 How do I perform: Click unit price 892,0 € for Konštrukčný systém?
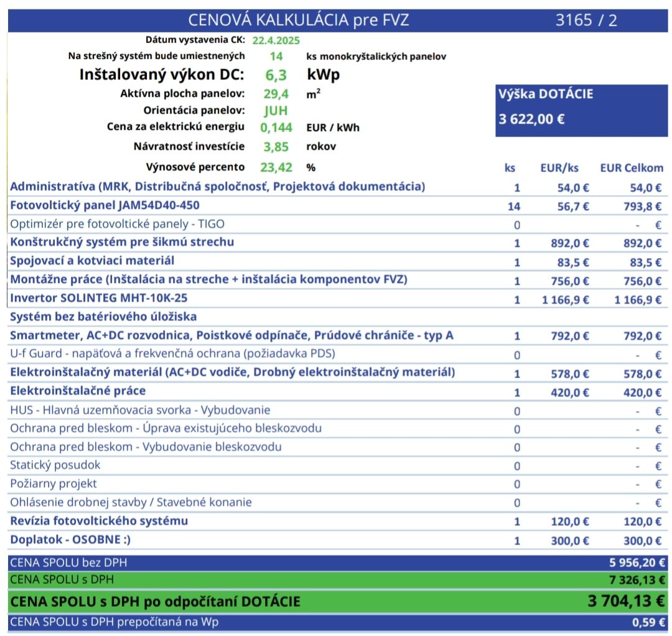pyautogui.click(x=569, y=243)
